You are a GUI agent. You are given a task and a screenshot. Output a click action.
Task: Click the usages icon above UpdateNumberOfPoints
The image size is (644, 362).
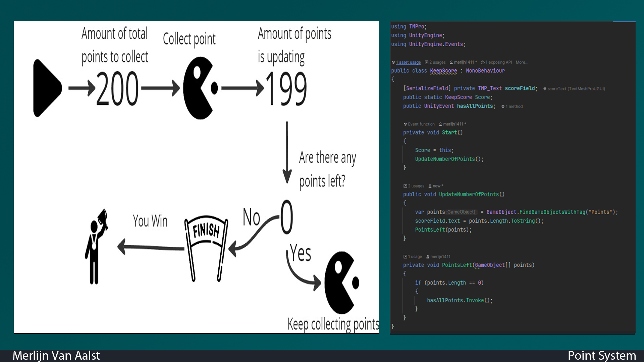click(405, 186)
